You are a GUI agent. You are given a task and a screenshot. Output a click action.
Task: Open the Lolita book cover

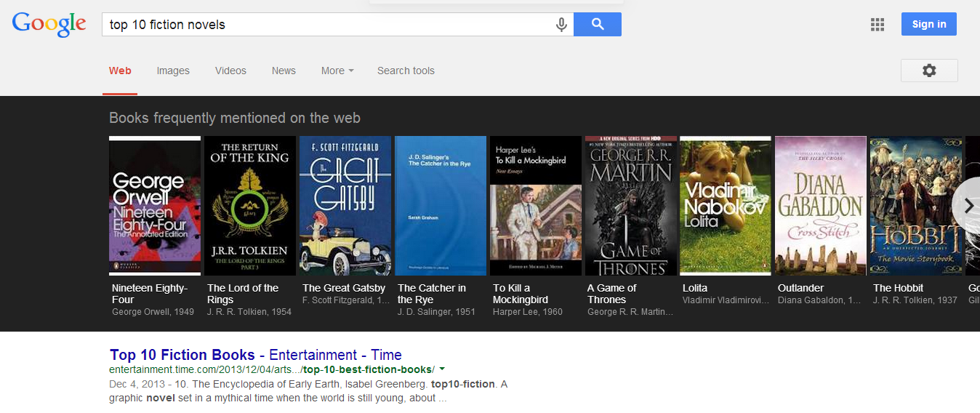coord(726,206)
